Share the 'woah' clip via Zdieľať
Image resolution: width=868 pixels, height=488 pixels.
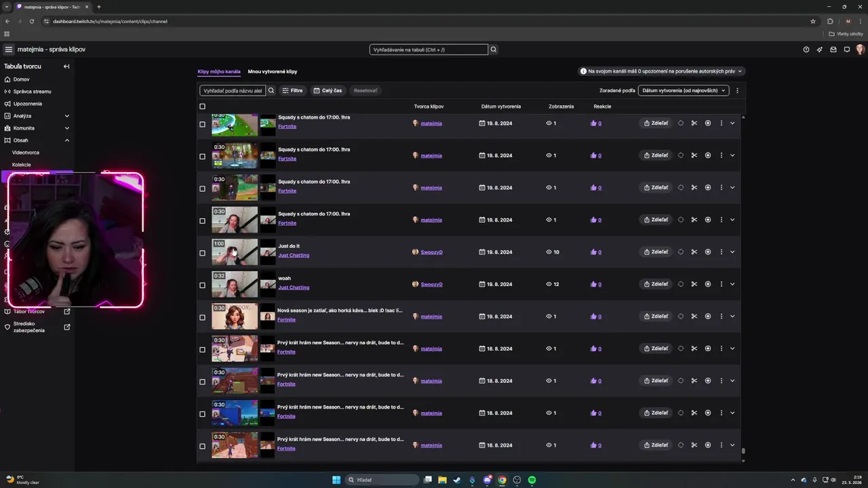(656, 284)
